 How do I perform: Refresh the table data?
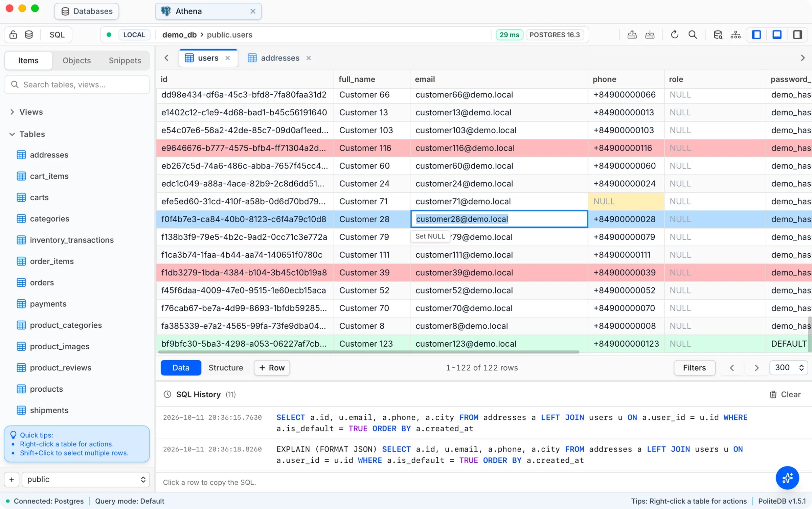(674, 35)
